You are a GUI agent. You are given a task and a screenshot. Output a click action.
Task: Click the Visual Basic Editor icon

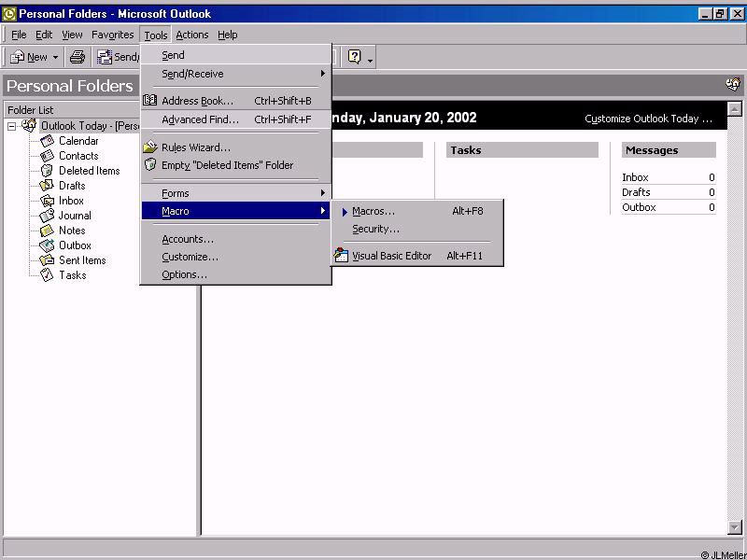(341, 256)
